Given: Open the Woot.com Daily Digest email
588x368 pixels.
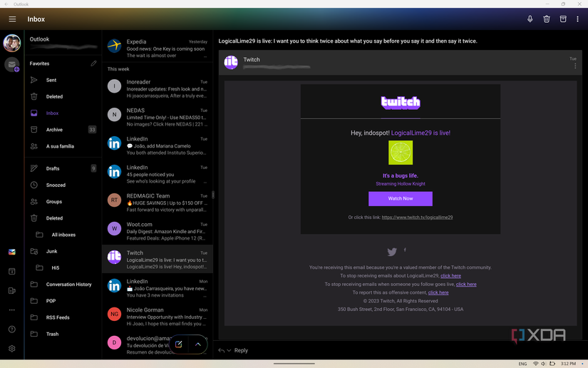Looking at the screenshot, I should [157, 231].
